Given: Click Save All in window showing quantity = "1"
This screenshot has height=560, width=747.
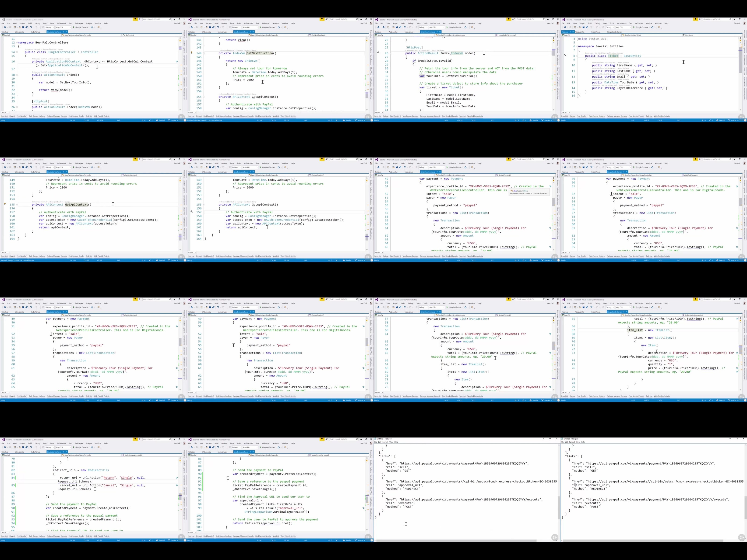Looking at the screenshot, I should [x=587, y=308].
